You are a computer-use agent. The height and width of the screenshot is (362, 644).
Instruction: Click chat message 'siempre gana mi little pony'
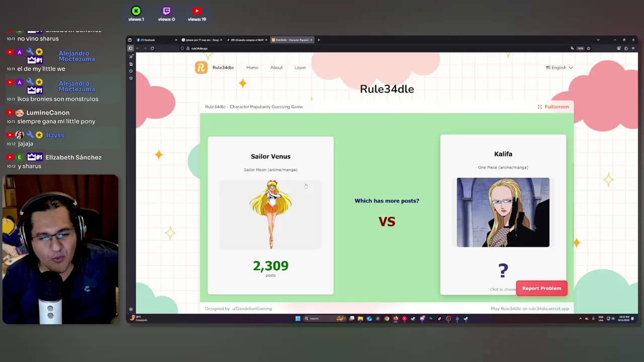point(56,121)
